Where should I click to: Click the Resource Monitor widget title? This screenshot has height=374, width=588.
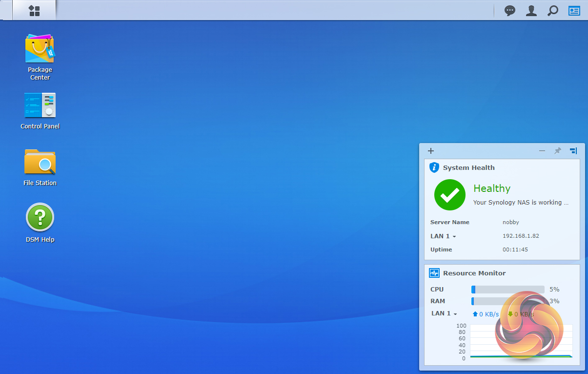(474, 273)
